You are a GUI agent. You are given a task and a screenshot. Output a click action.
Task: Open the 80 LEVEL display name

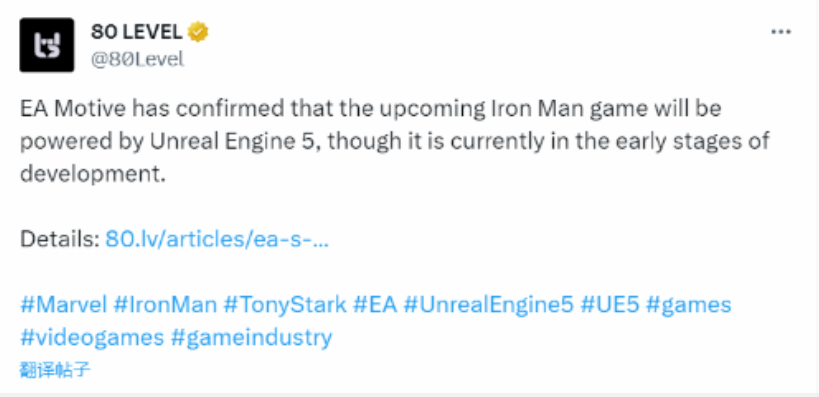(136, 32)
